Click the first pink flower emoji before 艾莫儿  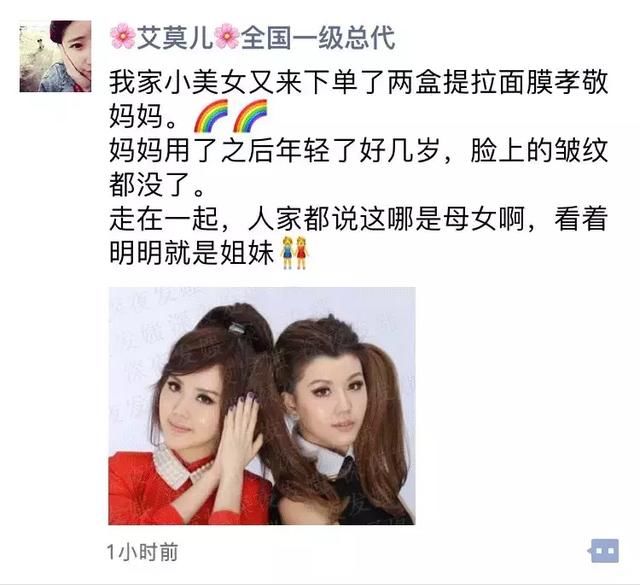coord(122,37)
